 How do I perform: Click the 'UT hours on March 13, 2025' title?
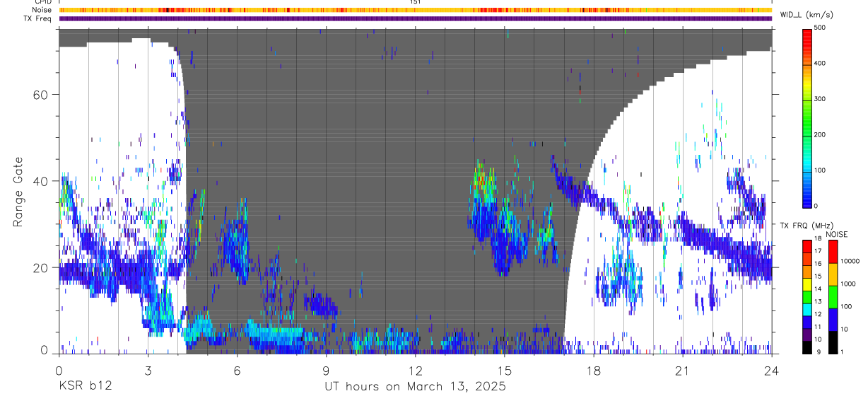pos(415,387)
